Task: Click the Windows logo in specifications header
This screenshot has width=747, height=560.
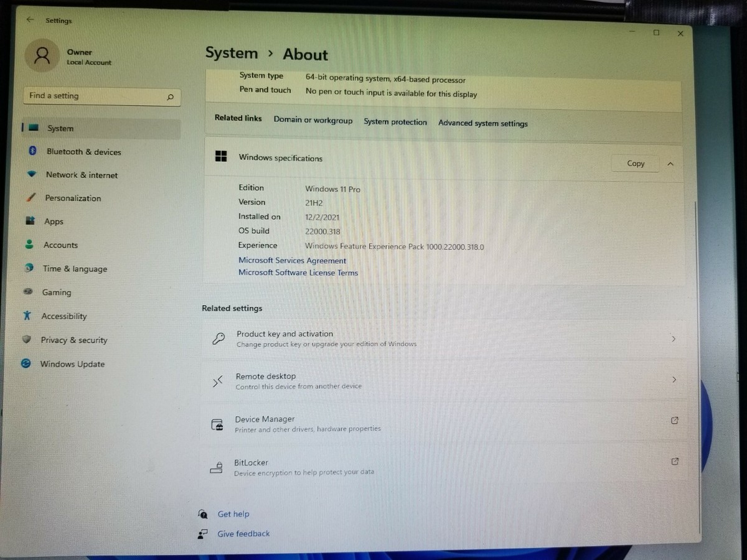Action: pos(221,156)
